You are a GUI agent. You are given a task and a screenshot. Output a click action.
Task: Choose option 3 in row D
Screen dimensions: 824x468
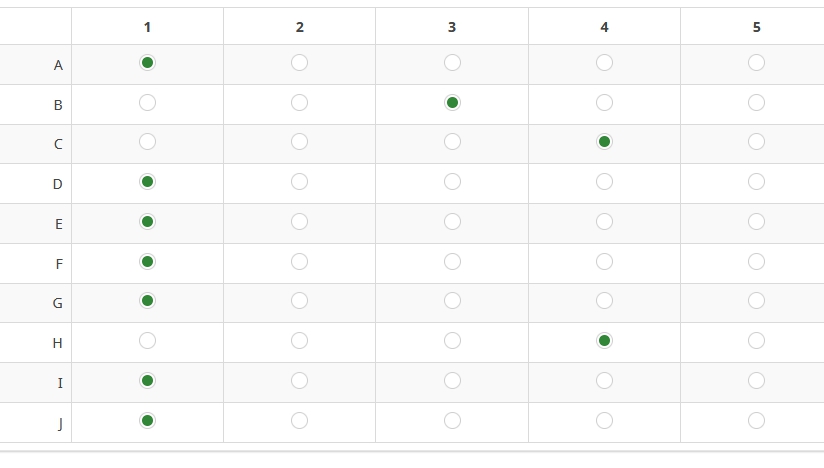pos(452,182)
